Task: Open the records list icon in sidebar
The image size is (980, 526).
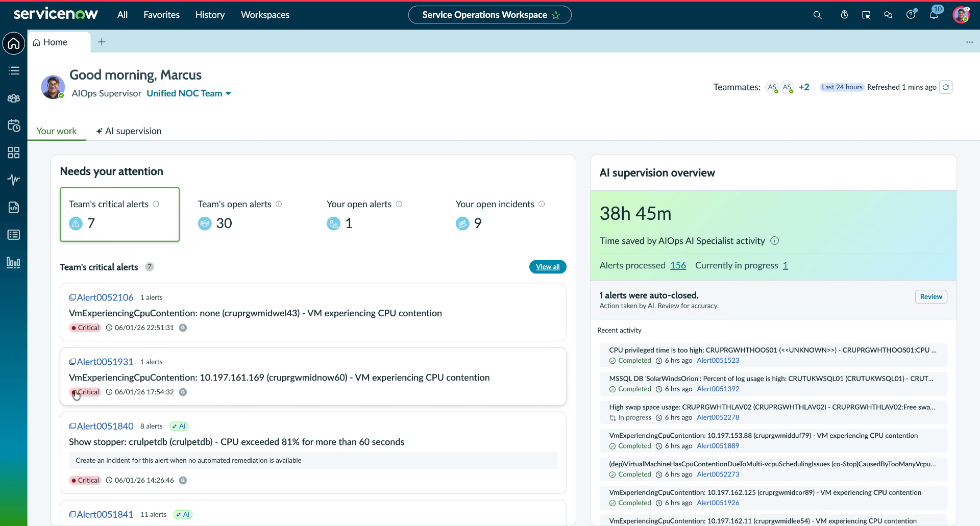Action: click(14, 235)
